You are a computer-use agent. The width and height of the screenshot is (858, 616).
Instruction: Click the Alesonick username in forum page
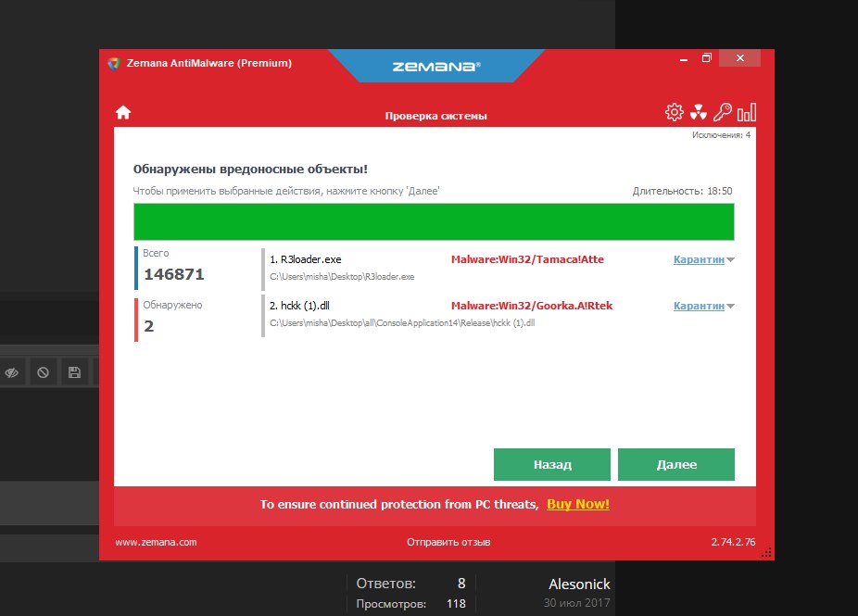(x=579, y=585)
